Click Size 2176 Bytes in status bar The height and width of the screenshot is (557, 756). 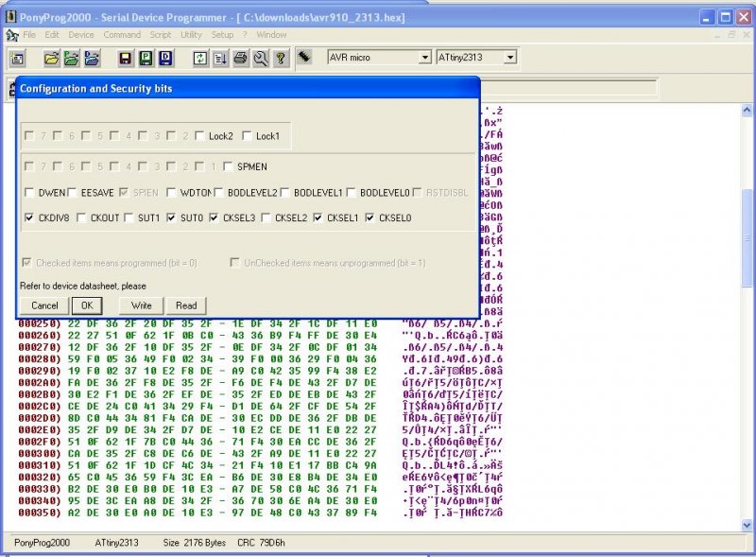tap(195, 543)
